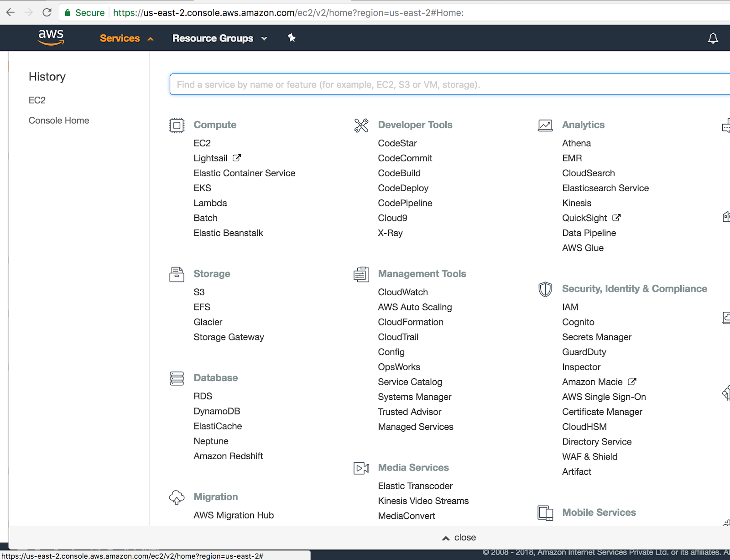This screenshot has width=730, height=560.
Task: Open AWS Migration Hub
Action: pyautogui.click(x=234, y=515)
